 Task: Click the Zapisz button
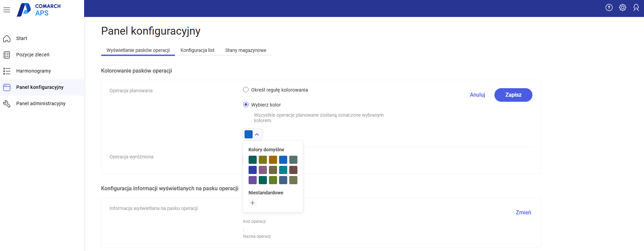point(513,95)
